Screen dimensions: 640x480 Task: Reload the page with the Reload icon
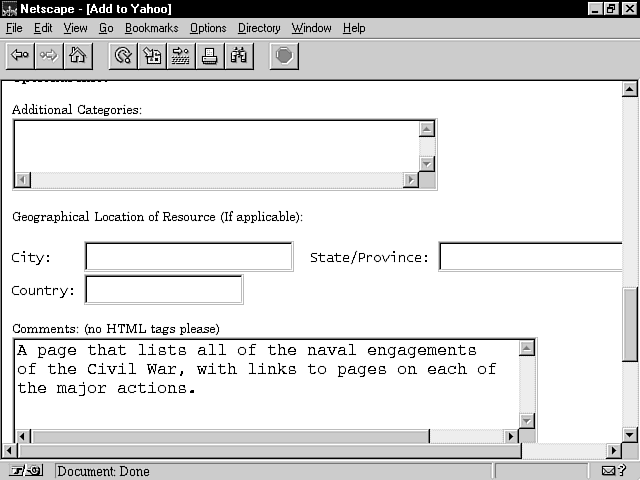coord(123,56)
